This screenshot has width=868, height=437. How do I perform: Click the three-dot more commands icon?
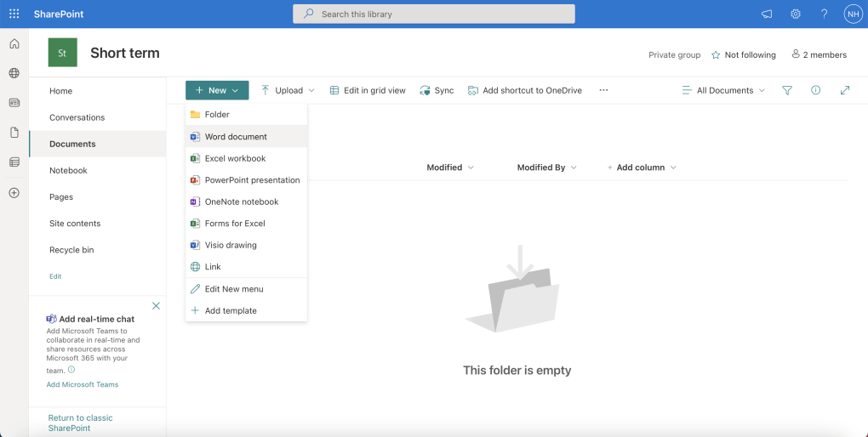click(x=603, y=90)
